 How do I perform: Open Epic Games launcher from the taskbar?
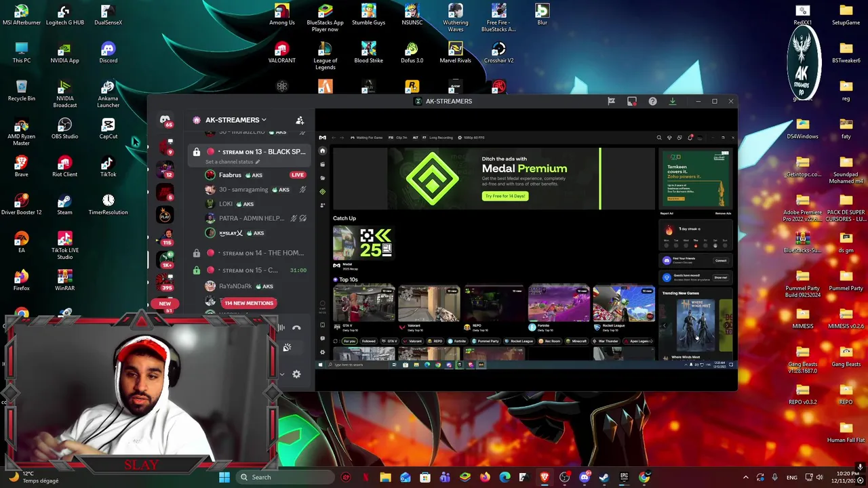click(x=624, y=477)
